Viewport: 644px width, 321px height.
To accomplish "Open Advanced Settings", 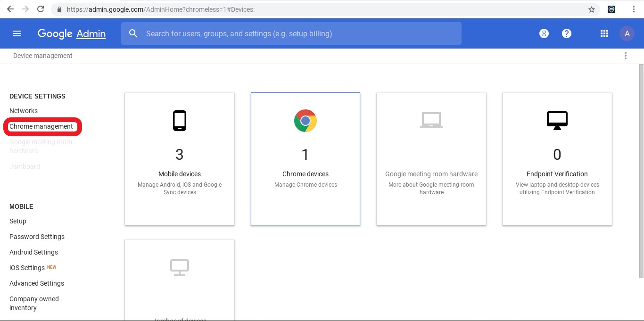I will pos(37,283).
